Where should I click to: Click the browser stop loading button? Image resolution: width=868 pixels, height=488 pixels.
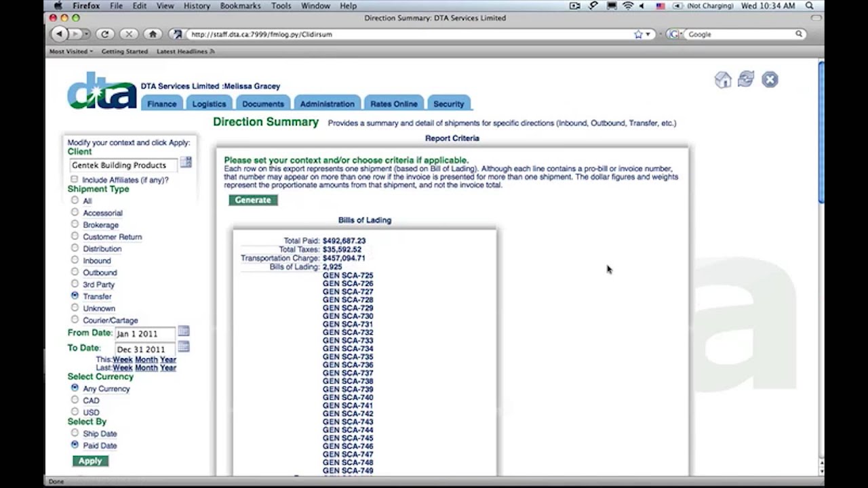coord(129,34)
